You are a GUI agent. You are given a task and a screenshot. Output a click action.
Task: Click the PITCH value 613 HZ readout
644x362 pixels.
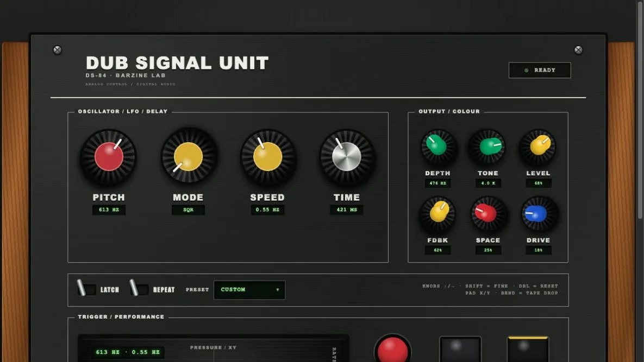tap(109, 209)
